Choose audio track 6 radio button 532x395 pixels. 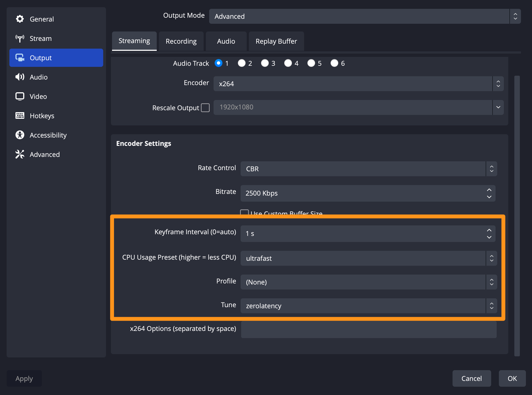(x=334, y=63)
